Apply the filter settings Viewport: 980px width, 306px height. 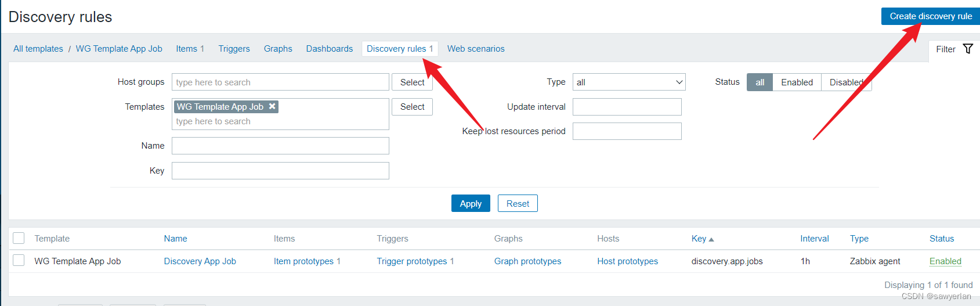[471, 204]
